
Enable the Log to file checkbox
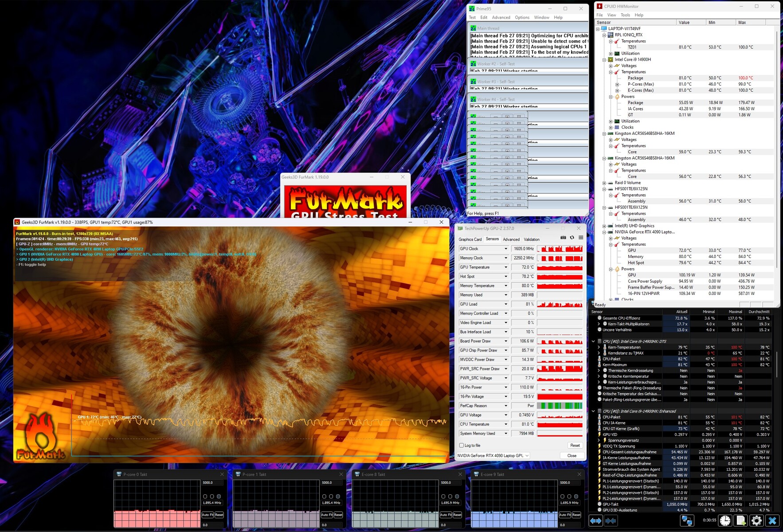click(462, 446)
